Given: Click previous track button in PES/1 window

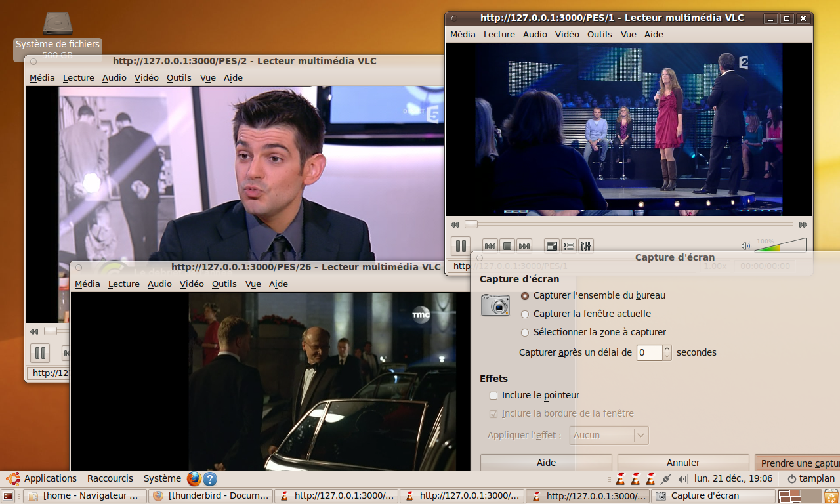Looking at the screenshot, I should 490,246.
